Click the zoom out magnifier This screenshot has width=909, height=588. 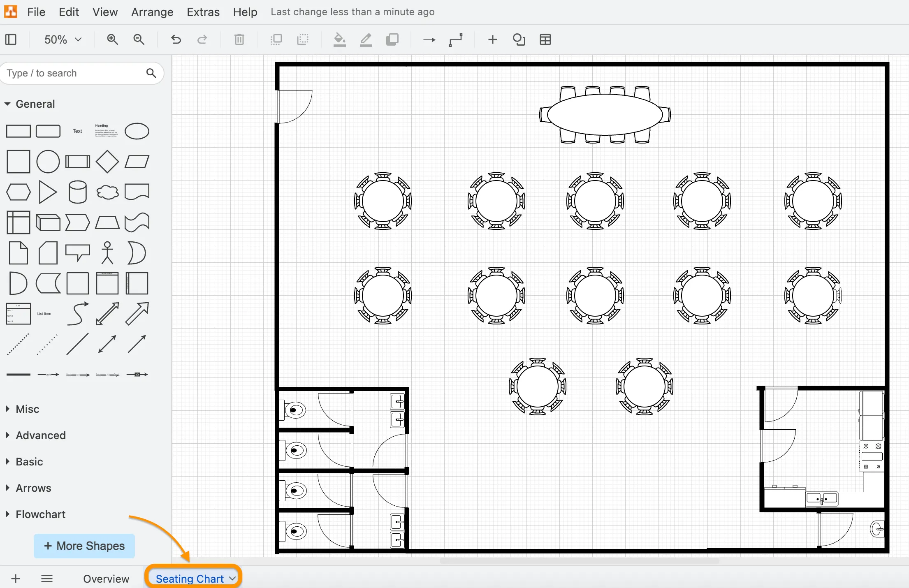pyautogui.click(x=139, y=39)
